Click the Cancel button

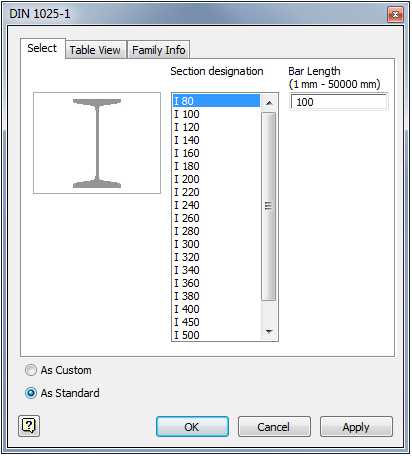(x=274, y=427)
